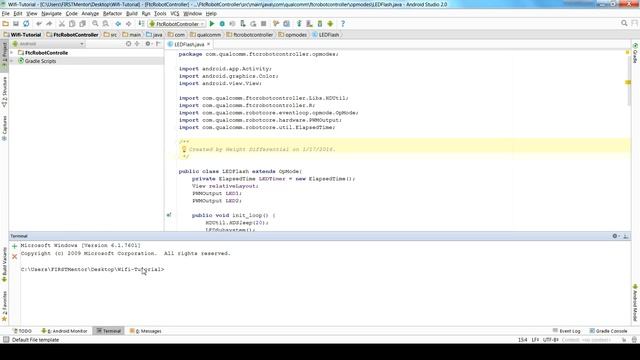Viewport: 640px width, 360px height.
Task: Click the Undo arrow icon
Action: pyautogui.click(x=39, y=24)
